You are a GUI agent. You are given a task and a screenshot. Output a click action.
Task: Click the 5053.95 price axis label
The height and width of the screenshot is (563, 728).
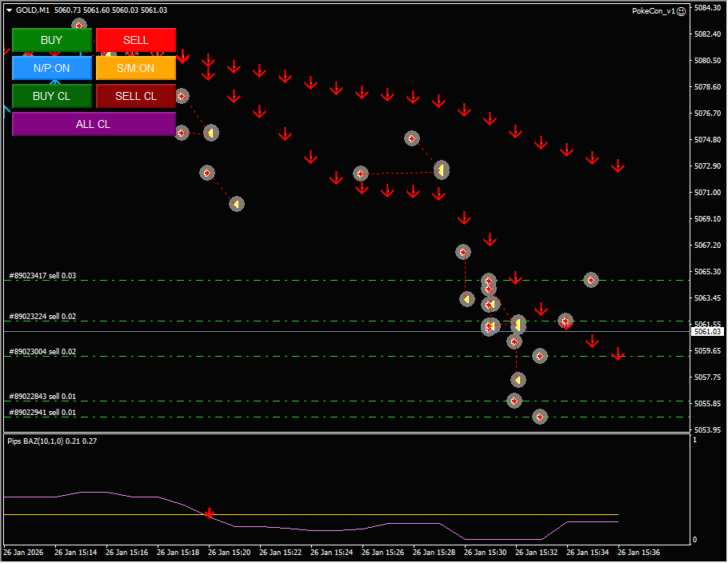click(x=707, y=430)
